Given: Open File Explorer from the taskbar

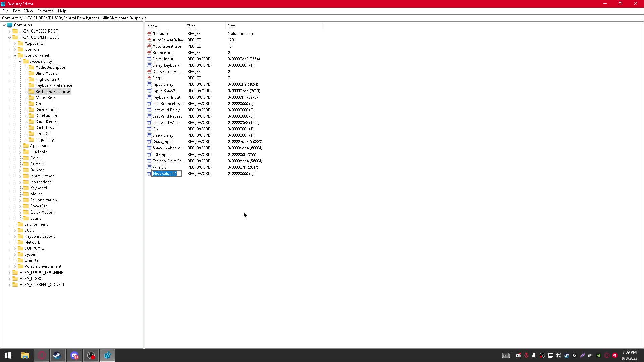Looking at the screenshot, I should point(25,355).
